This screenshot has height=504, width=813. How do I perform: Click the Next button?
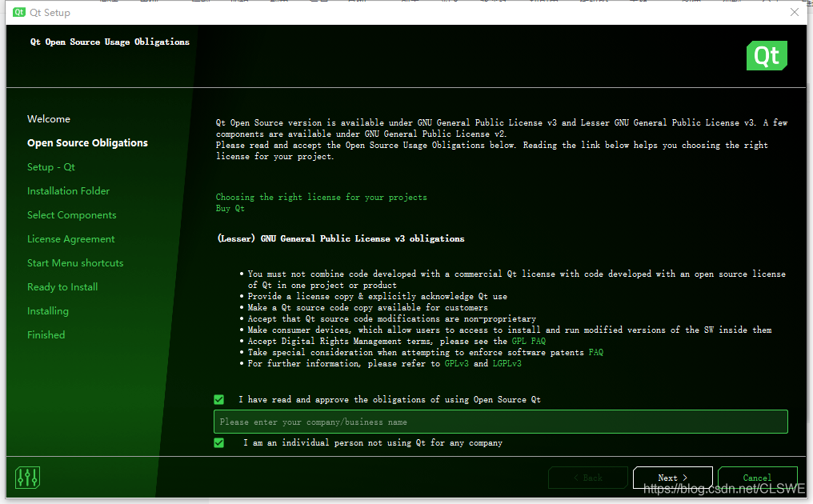672,478
